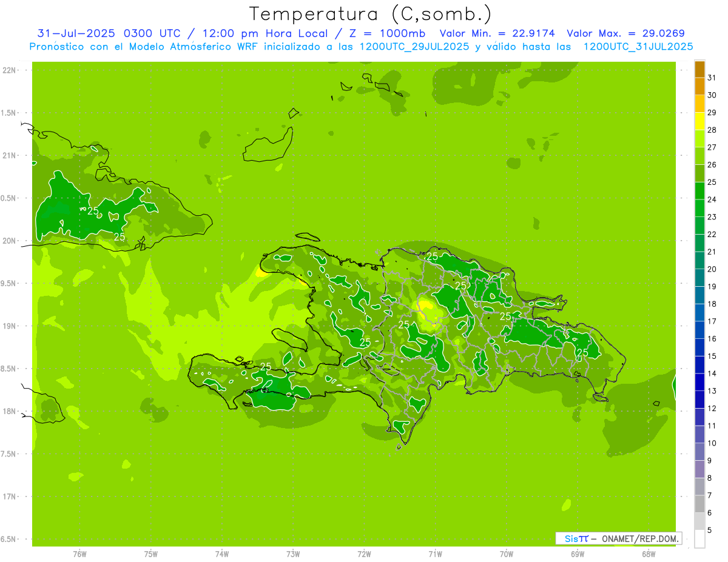Click the yellow hot spot in central Dominican Republic
Screen dimensions: 728x562
coord(426,308)
